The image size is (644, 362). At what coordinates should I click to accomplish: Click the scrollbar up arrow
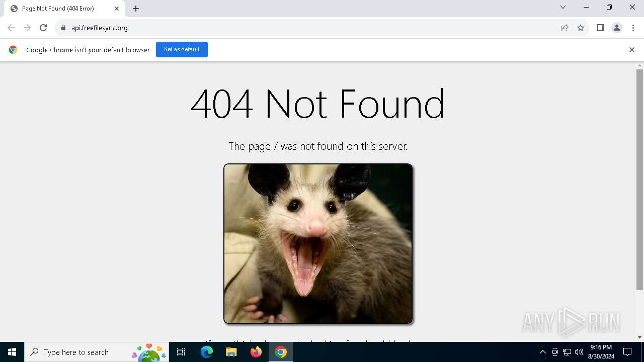click(639, 65)
